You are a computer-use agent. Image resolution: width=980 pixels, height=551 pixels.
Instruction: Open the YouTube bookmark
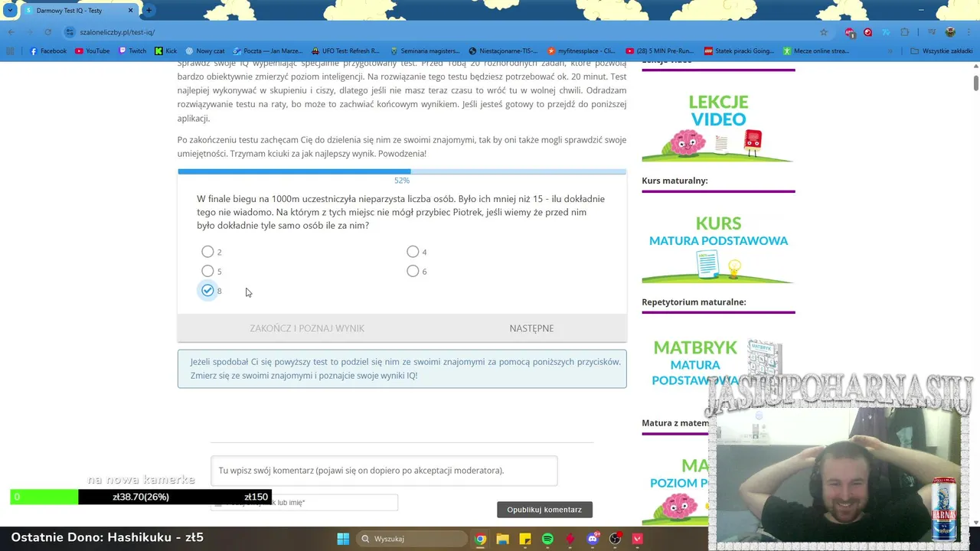tap(92, 51)
